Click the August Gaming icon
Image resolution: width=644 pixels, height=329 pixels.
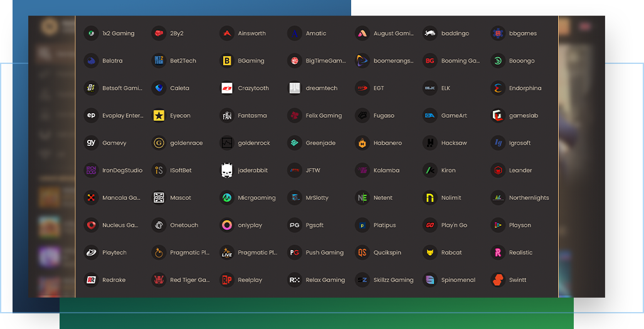pyautogui.click(x=362, y=33)
